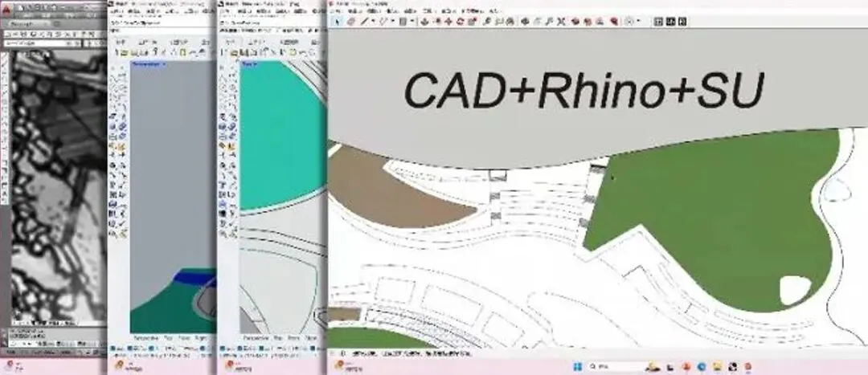868x375 pixels.
Task: Select the SketchUp Pan hand tool
Action: pos(538,22)
